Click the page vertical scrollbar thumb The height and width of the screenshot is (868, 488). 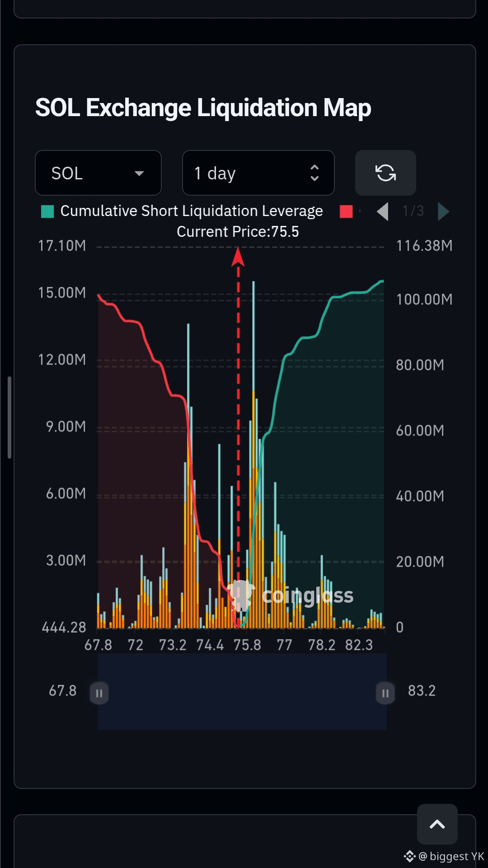pos(9,418)
